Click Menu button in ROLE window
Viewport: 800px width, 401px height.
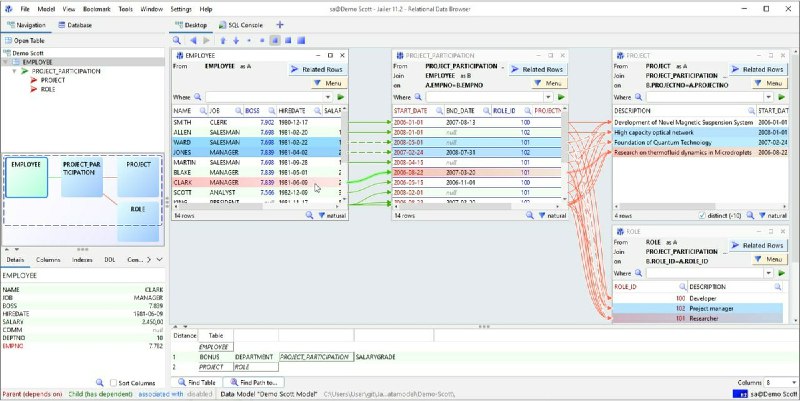point(769,259)
